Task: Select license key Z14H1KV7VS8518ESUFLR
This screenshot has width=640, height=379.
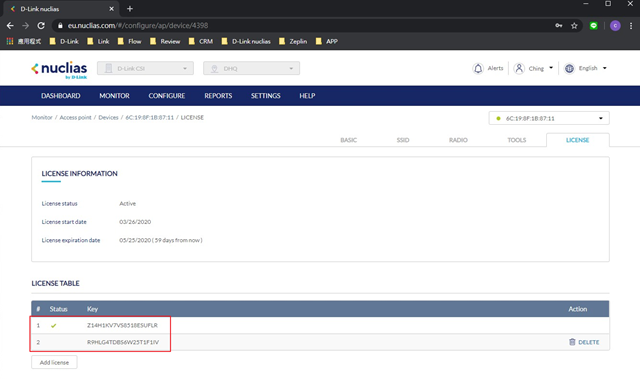Action: click(122, 325)
